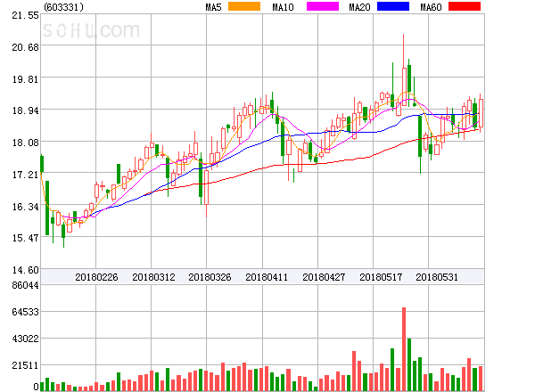Click the 64533 volume axis label
Viewport: 535px width, 392px height.
(26, 312)
